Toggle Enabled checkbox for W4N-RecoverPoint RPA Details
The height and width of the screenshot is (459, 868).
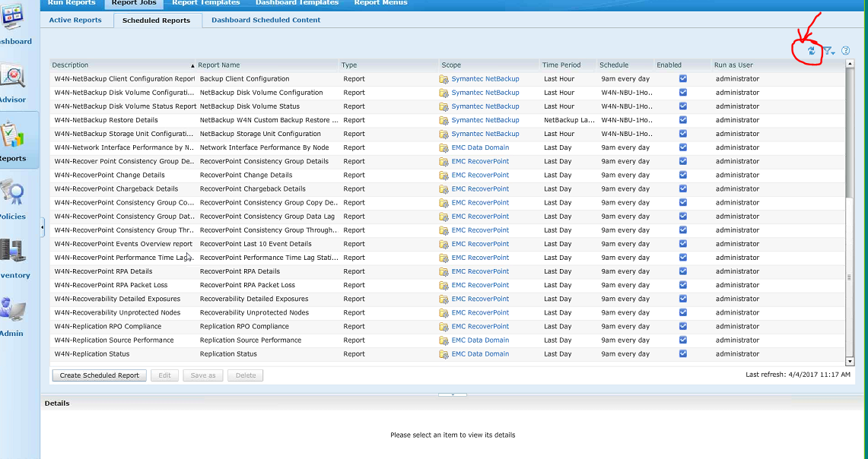pyautogui.click(x=683, y=271)
